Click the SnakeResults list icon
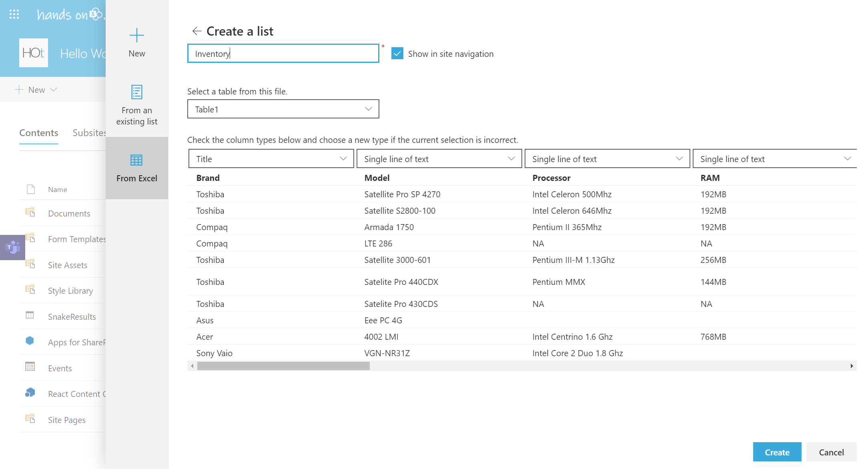This screenshot has height=469, width=868. click(x=30, y=315)
